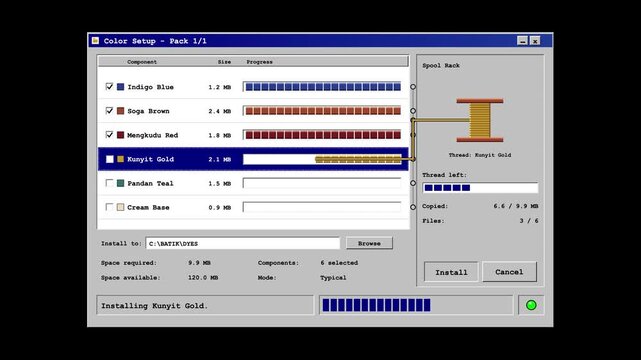Click the Soga Brown color swatch
This screenshot has height=360, width=641.
[x=121, y=111]
